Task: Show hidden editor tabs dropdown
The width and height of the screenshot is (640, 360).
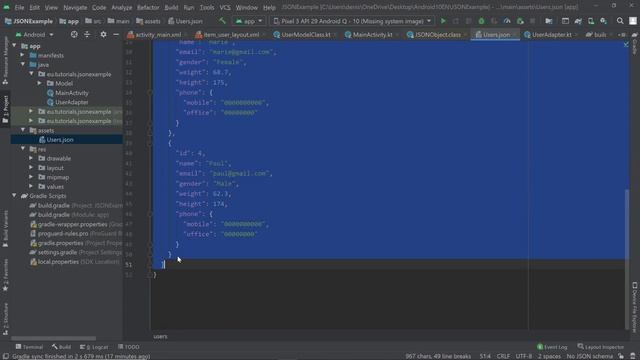Action: coord(622,35)
